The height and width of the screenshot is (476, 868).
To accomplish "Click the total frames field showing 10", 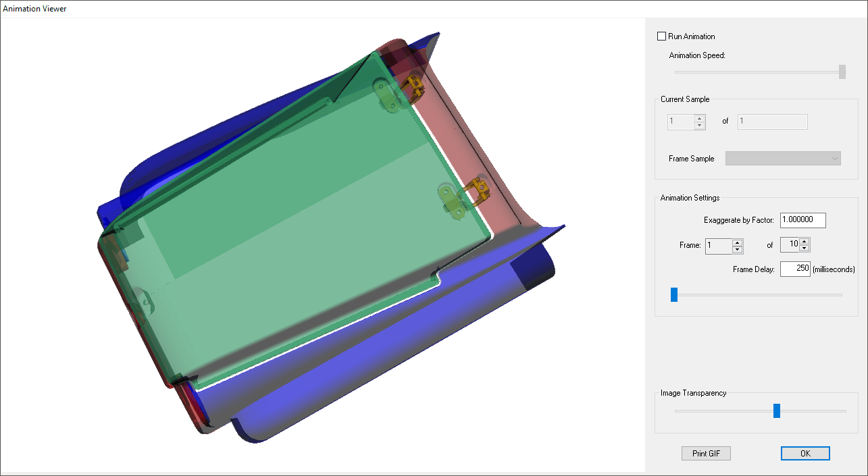I will [790, 245].
